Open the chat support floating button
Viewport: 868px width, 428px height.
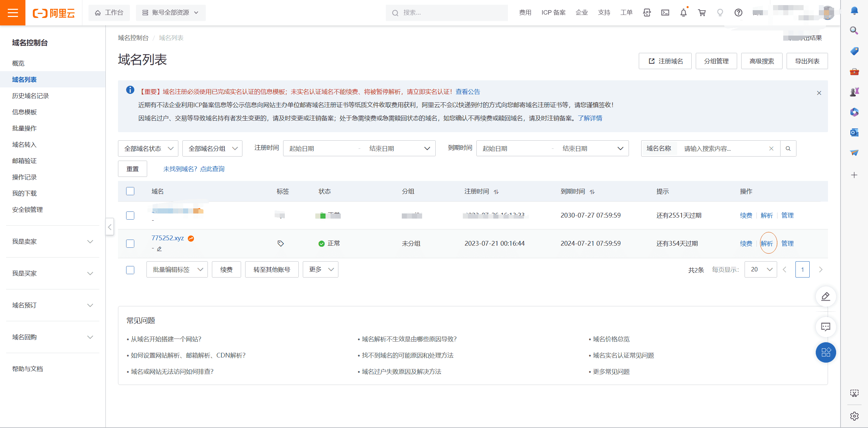(x=826, y=327)
